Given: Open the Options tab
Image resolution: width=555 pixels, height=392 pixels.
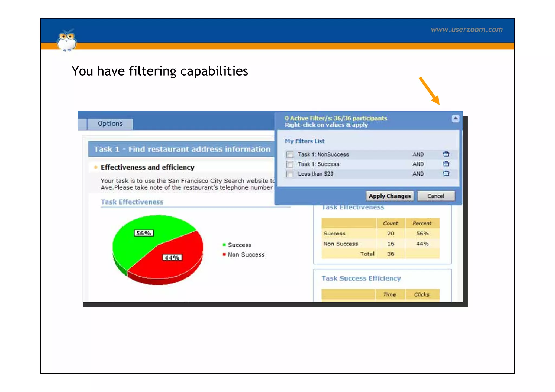Looking at the screenshot, I should [110, 124].
